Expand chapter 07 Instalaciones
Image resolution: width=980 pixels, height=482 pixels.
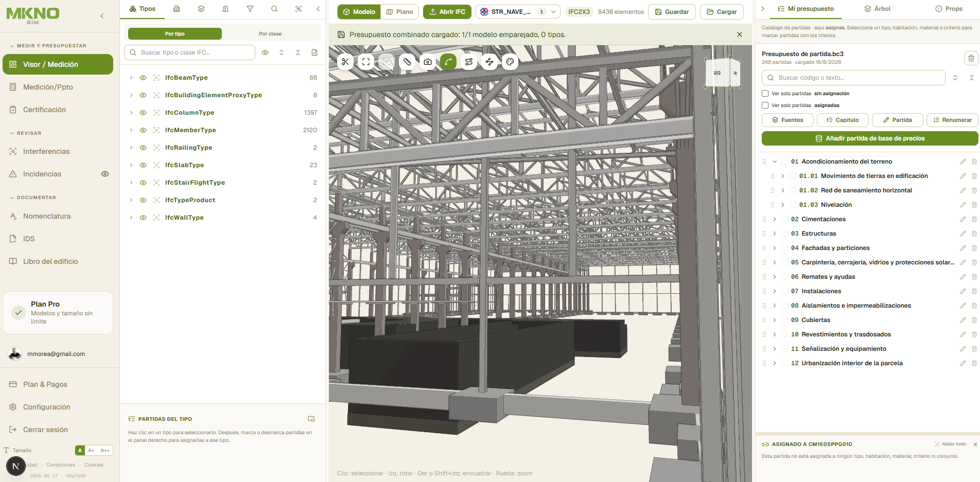pyautogui.click(x=775, y=291)
